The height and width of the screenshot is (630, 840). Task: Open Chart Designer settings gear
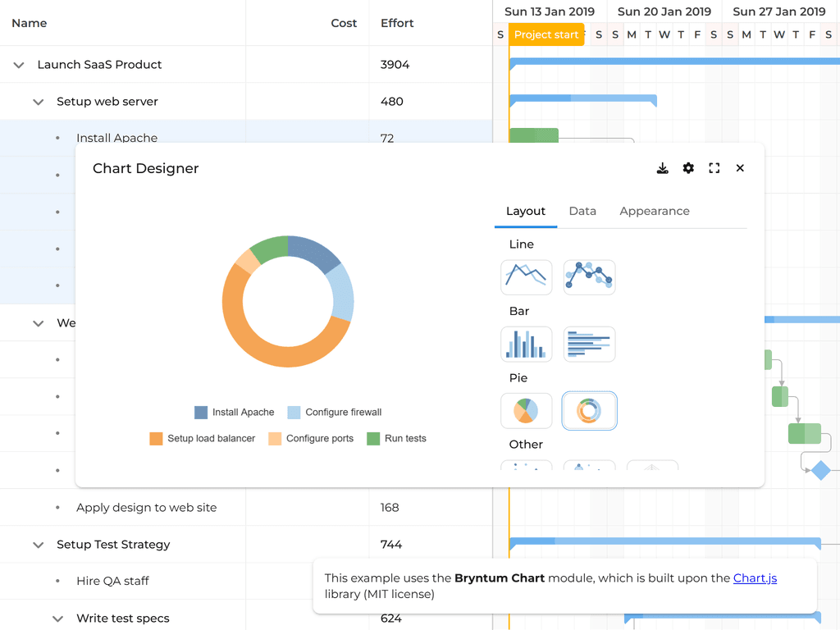(x=688, y=168)
